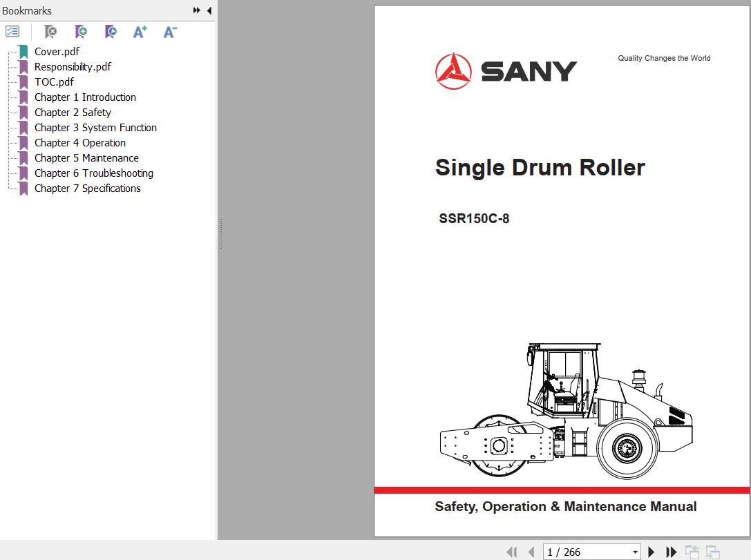Decrease bookmark text size with A-

coord(170,32)
